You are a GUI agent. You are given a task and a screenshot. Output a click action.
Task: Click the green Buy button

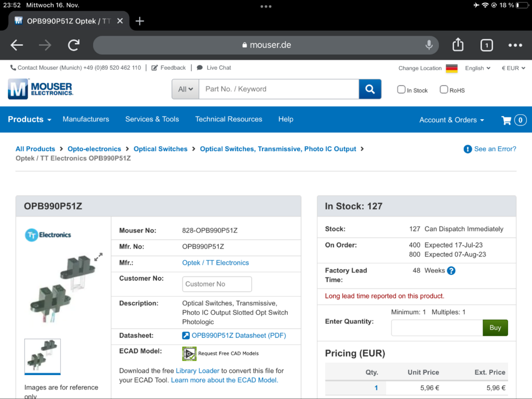tap(495, 328)
